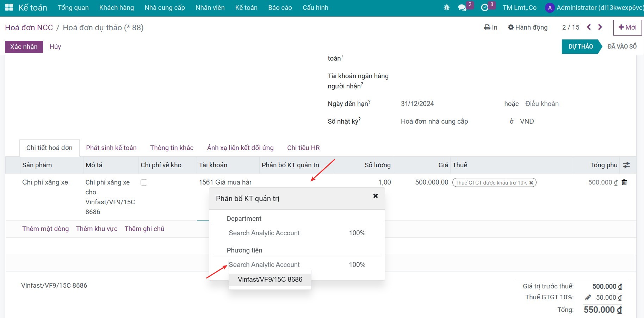
Task: Switch to Phát sinh kế toán tab
Action: click(x=111, y=148)
